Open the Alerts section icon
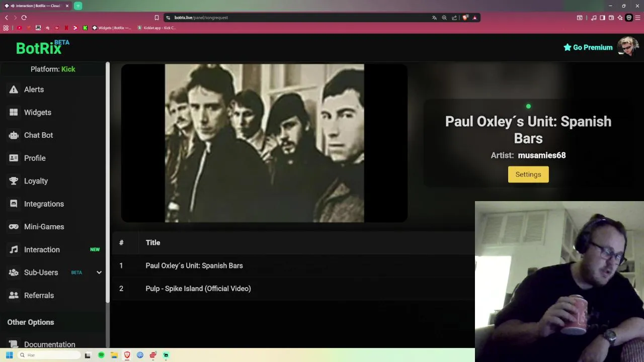 [14, 89]
